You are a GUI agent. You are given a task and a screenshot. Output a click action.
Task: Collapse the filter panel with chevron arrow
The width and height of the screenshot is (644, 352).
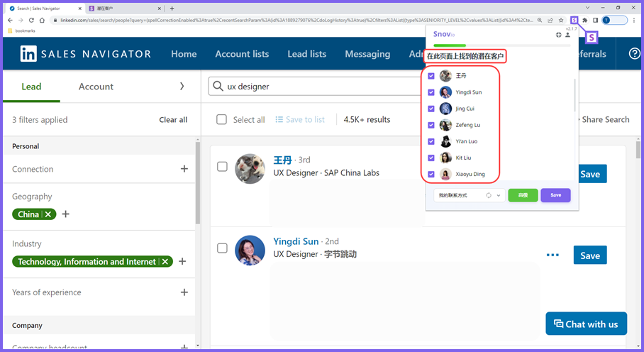point(182,87)
